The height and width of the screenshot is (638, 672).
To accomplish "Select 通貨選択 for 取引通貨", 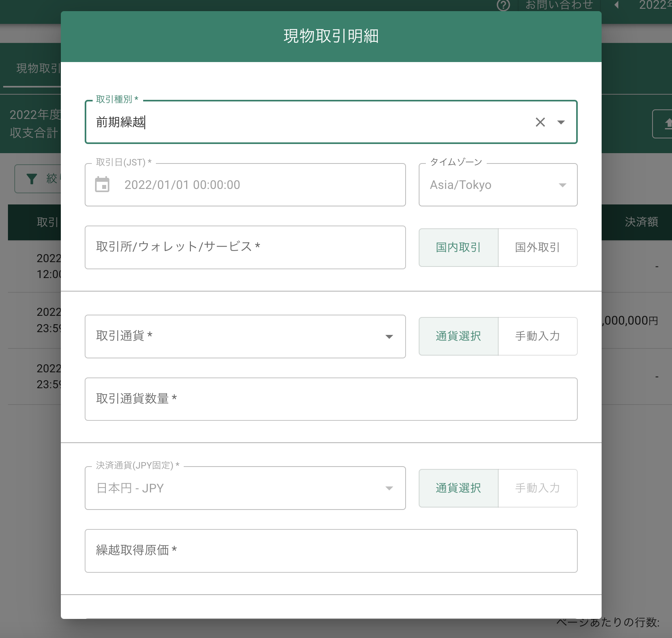I will click(x=458, y=336).
